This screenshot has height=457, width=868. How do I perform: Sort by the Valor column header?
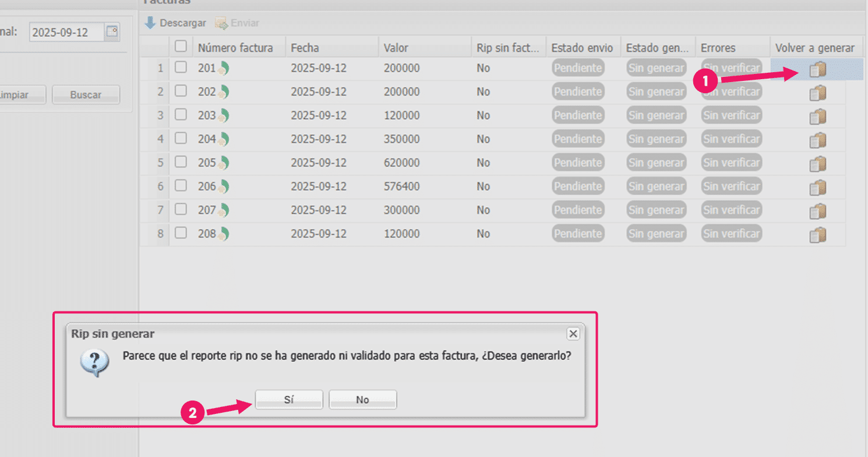tap(396, 48)
